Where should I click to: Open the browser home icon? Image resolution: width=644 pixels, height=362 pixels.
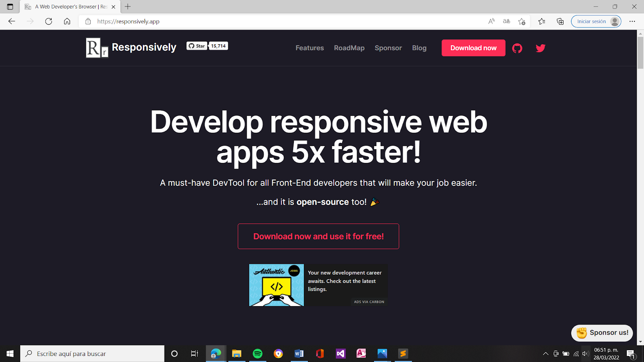coord(67,21)
